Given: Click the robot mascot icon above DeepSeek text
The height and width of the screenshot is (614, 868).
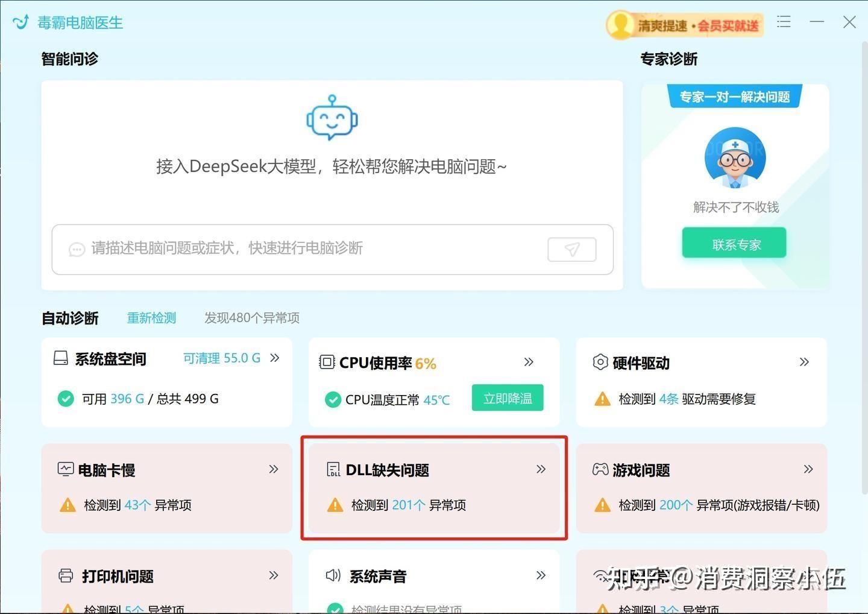Looking at the screenshot, I should [331, 119].
